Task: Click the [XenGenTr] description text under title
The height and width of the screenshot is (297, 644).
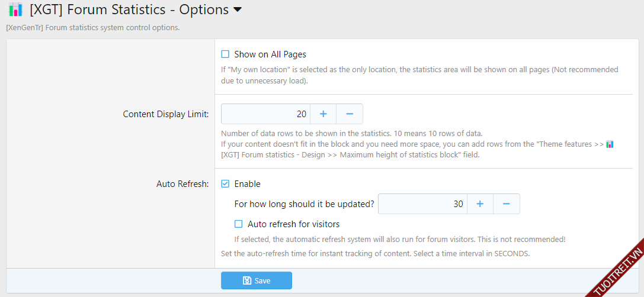Action: click(x=92, y=28)
